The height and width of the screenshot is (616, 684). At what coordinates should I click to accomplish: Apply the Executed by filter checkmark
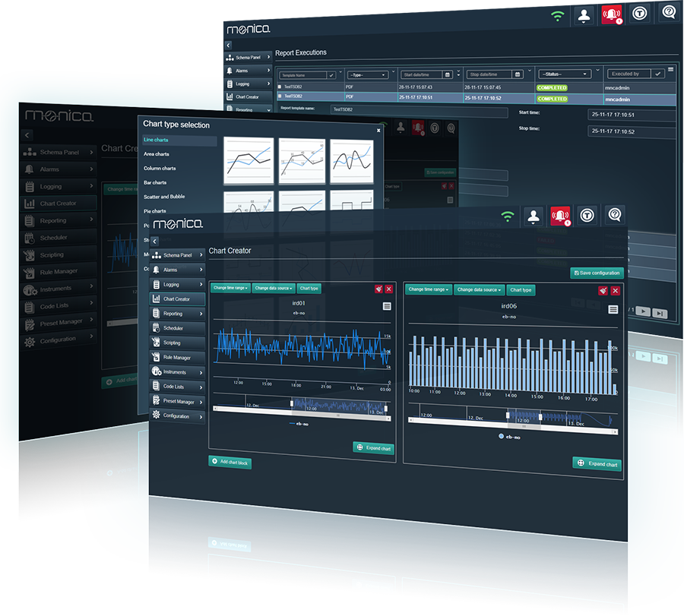tap(657, 74)
